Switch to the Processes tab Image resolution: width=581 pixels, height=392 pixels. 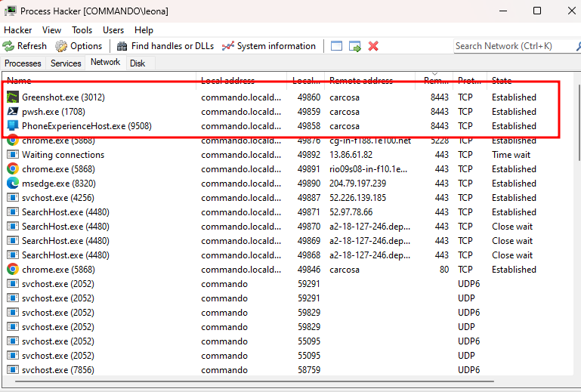coord(23,63)
